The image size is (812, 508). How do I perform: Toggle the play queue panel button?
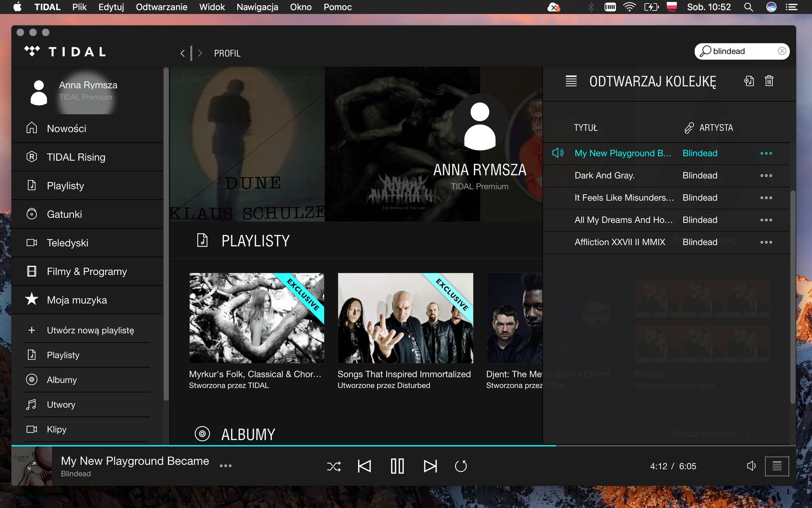[777, 466]
